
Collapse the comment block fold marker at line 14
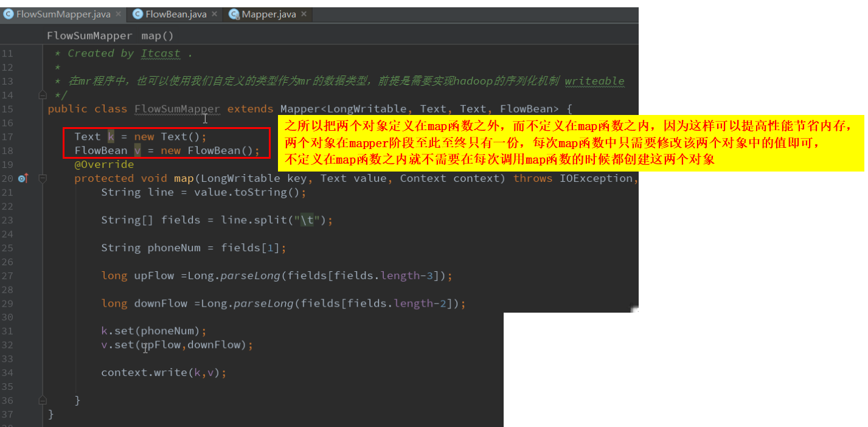click(x=43, y=95)
